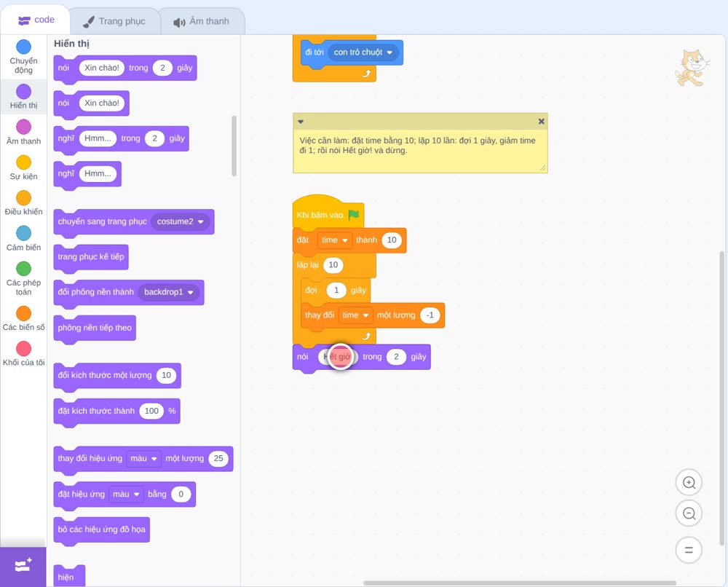728x587 pixels.
Task: Reset workspace zoom to default
Action: [689, 550]
